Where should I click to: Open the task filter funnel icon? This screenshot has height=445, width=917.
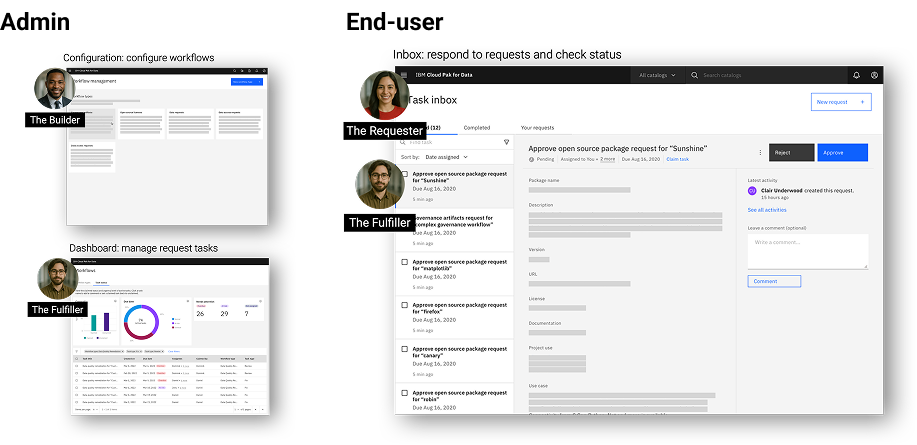(x=506, y=142)
